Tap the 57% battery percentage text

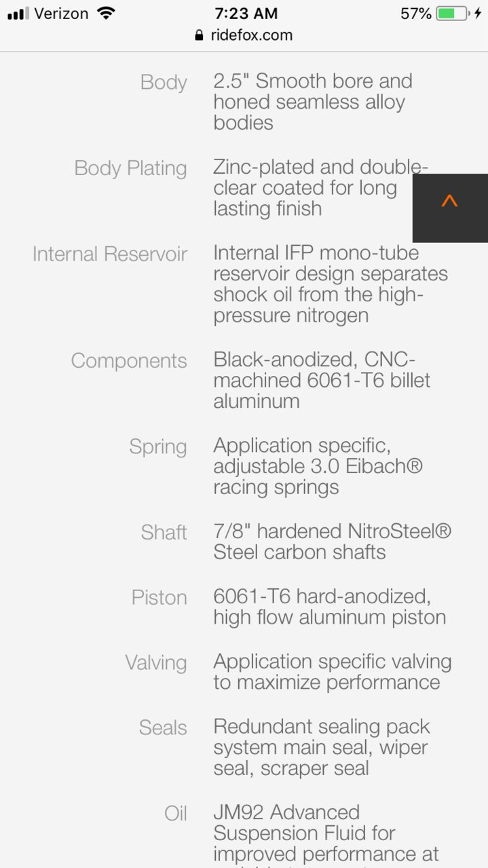coord(415,13)
